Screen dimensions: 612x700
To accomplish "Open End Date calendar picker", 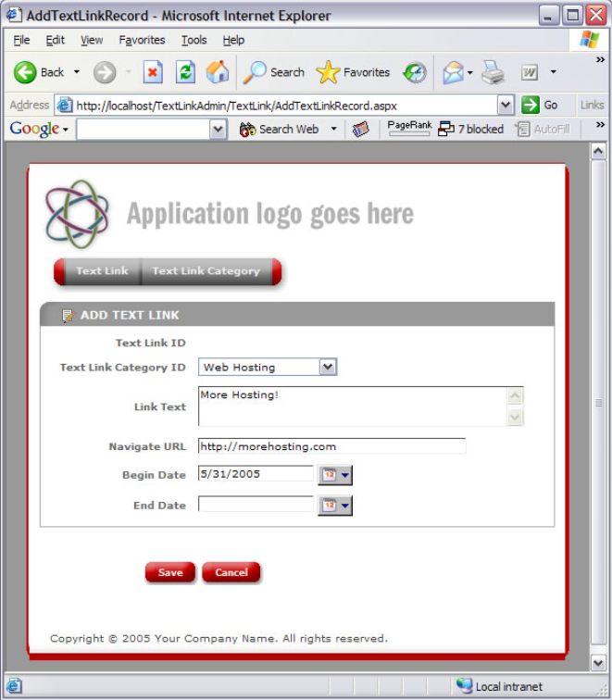I will (x=335, y=506).
